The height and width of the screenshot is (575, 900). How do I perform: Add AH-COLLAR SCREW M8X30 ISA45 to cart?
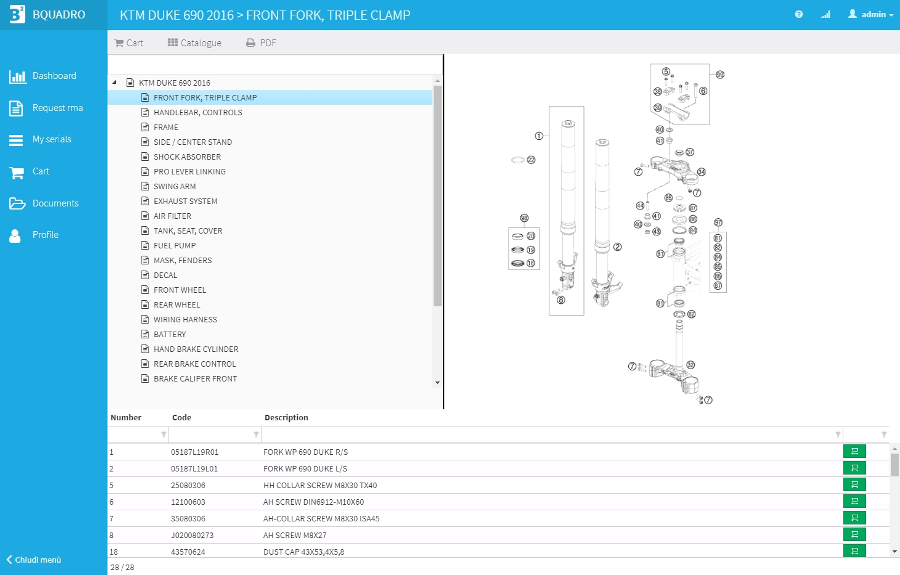pyautogui.click(x=854, y=518)
